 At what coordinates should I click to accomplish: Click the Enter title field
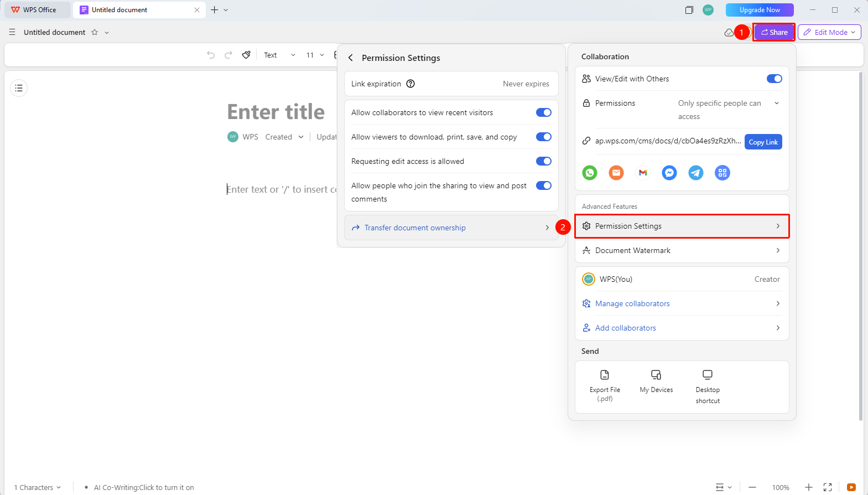[x=276, y=112]
